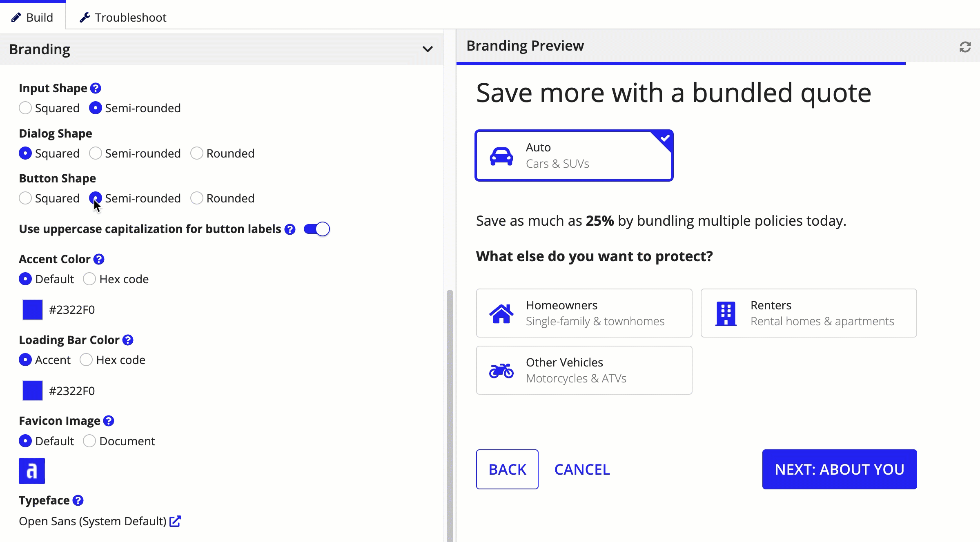Viewport: 980px width, 542px height.
Task: Choose Semi-rounded Dialog Shape
Action: click(96, 153)
